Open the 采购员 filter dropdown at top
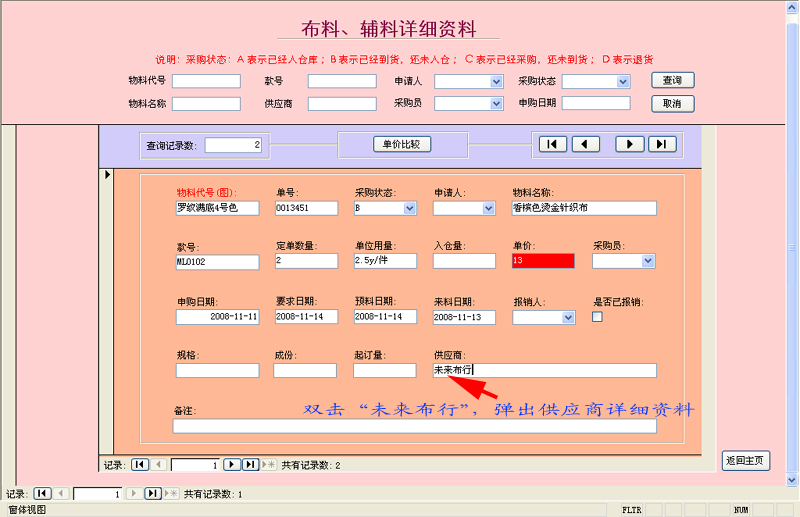The width and height of the screenshot is (800, 517). point(496,104)
